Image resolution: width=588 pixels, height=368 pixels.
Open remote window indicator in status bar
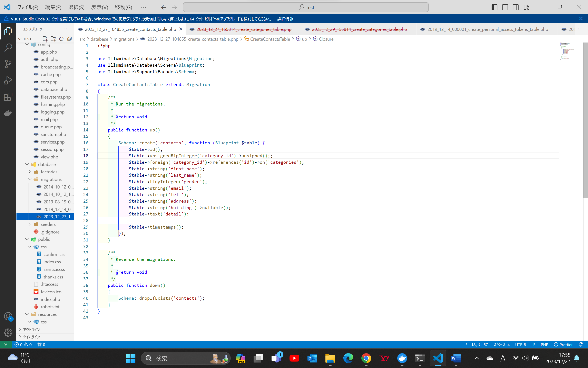pyautogui.click(x=6, y=344)
